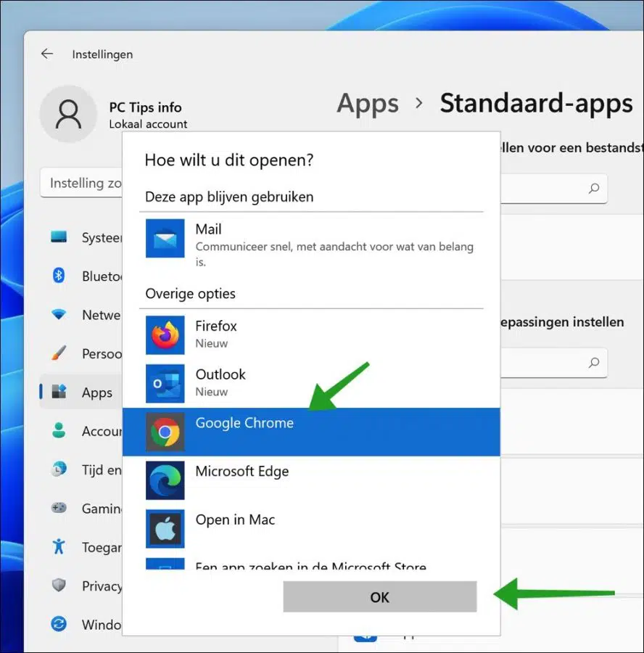Click the Standaard-apps page title

tap(536, 104)
